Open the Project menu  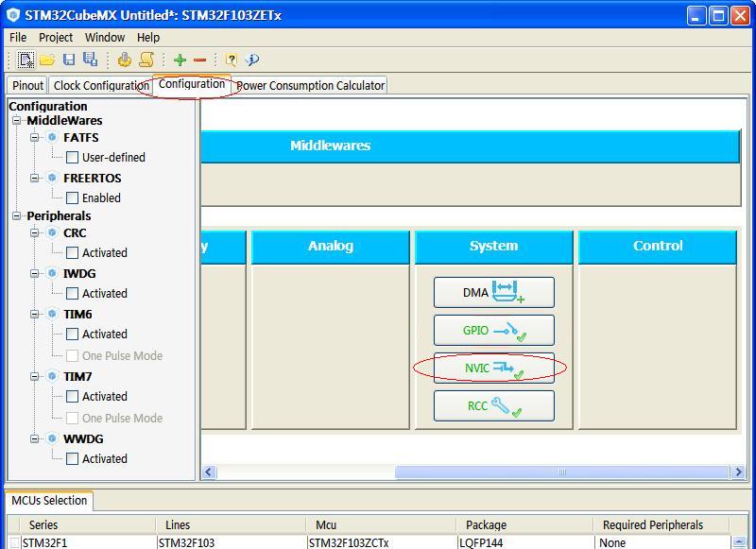tap(56, 38)
